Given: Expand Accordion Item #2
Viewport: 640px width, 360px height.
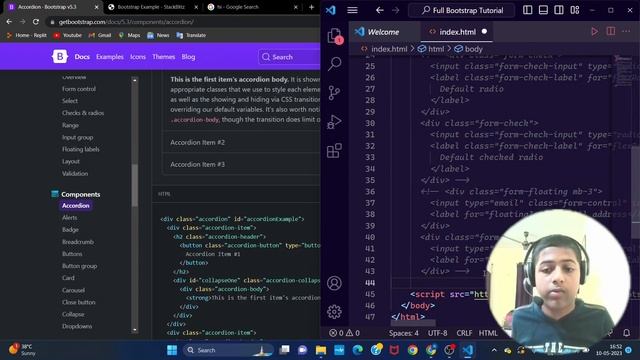Looking at the screenshot, I should (x=241, y=142).
